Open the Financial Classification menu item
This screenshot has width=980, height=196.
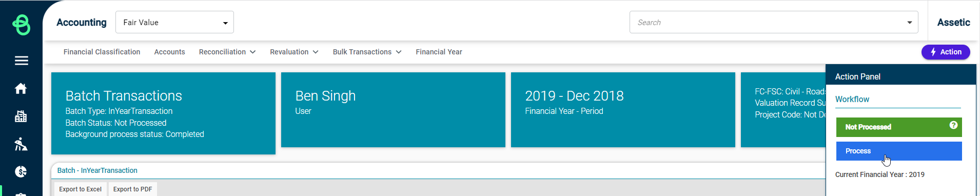click(x=102, y=52)
